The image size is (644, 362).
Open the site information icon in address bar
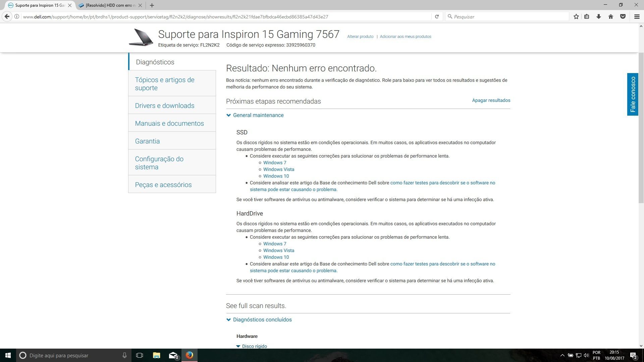click(16, 16)
